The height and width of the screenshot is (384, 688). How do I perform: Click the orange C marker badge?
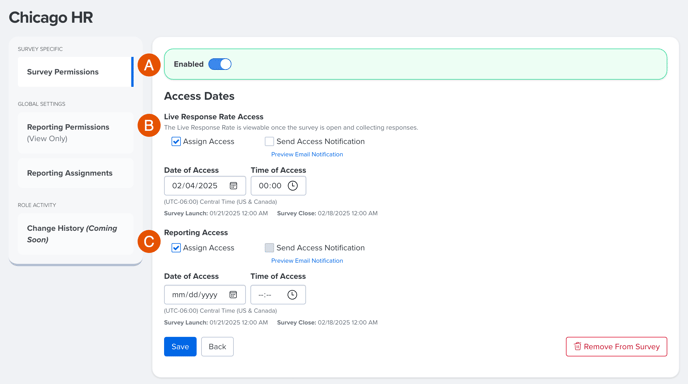pyautogui.click(x=149, y=241)
